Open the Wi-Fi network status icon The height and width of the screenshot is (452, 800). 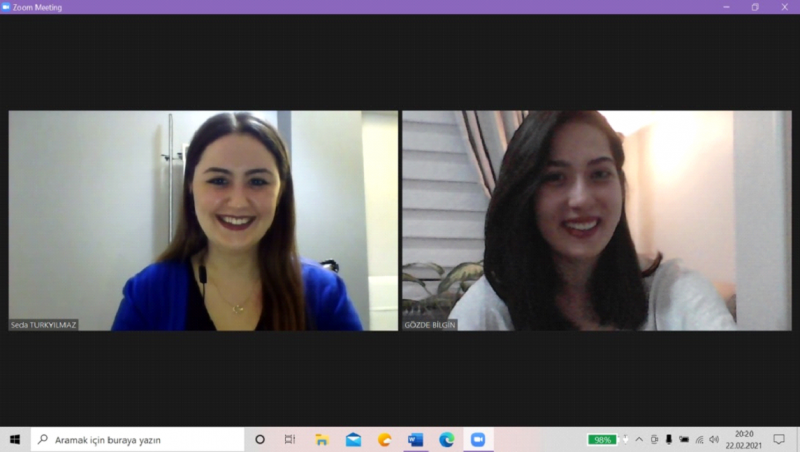coord(699,440)
